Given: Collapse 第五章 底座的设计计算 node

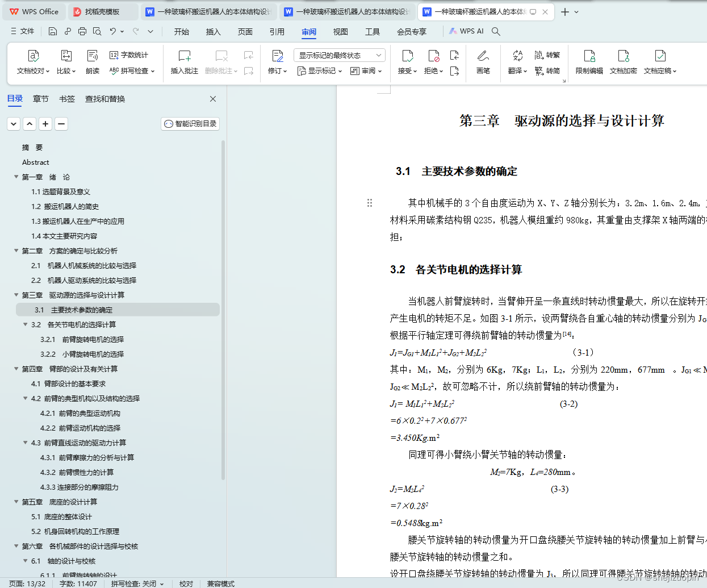Looking at the screenshot, I should pos(16,502).
